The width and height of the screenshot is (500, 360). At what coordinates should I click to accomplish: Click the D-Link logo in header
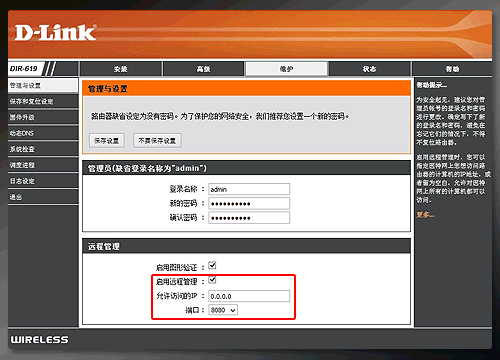[55, 33]
